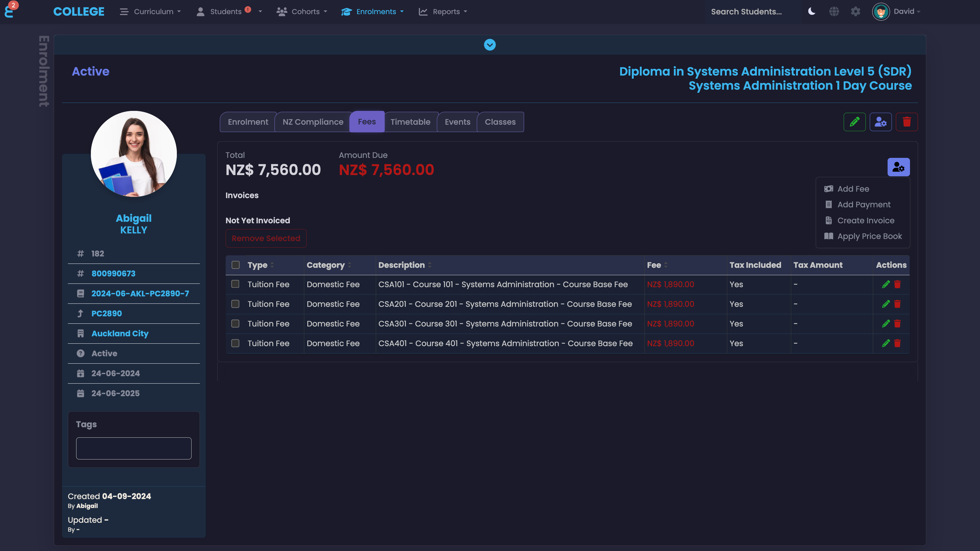Click blue user-settings button above Add Fee
Viewport: 980px width, 551px height.
click(x=898, y=167)
